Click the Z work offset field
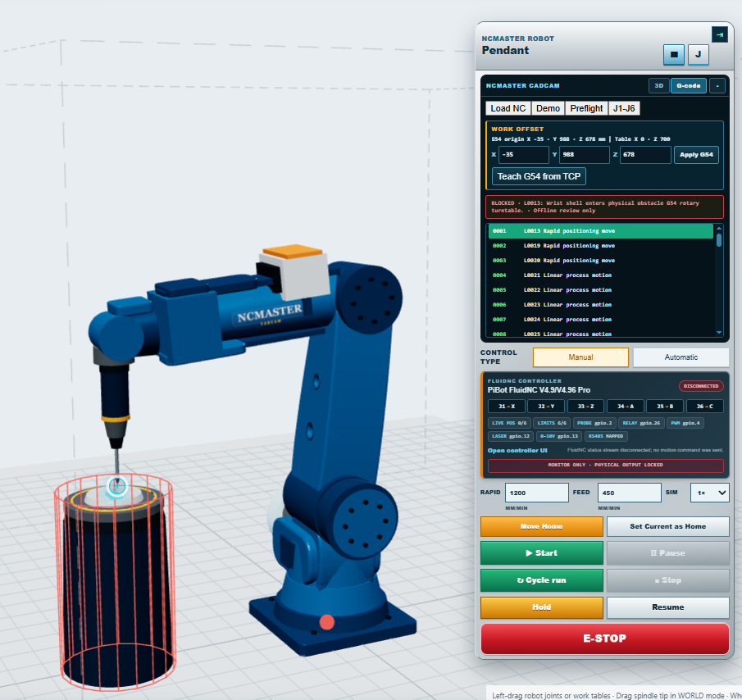 coord(645,155)
